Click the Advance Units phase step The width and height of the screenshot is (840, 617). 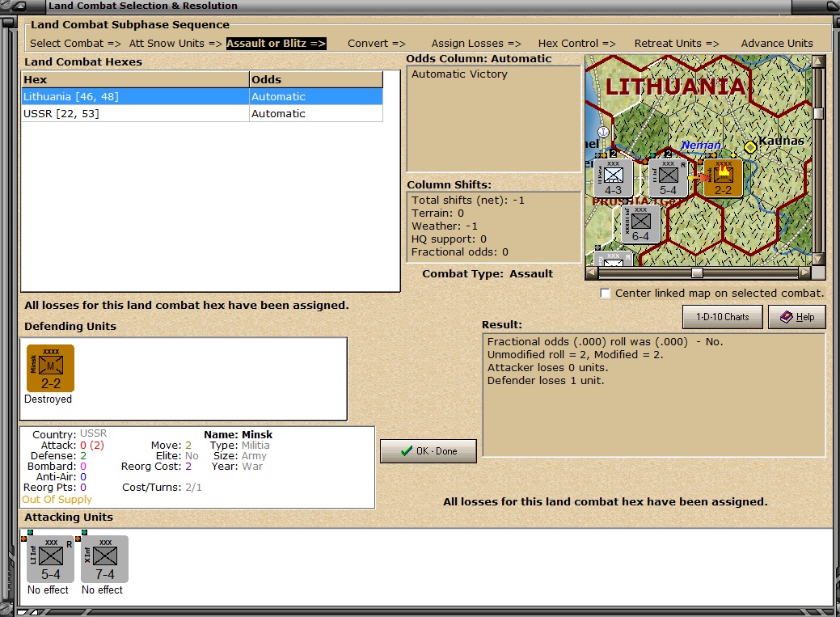(777, 44)
